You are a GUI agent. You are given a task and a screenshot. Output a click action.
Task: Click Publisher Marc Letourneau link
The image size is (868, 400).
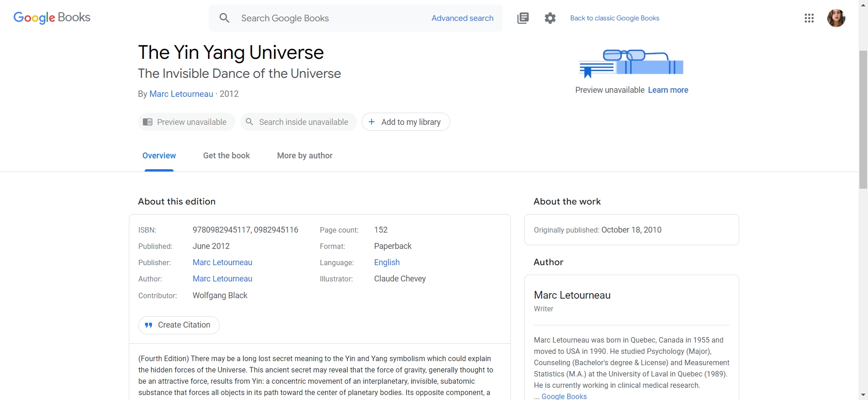[x=222, y=262]
